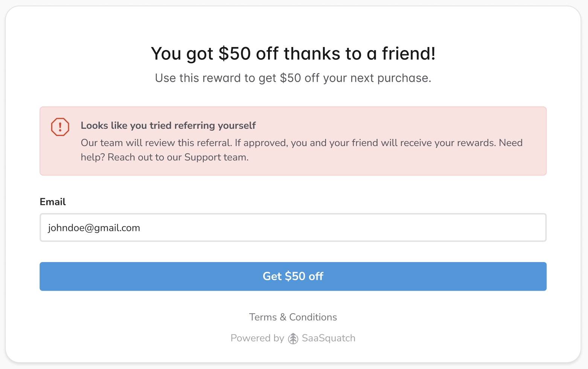Focus the Email input field

(x=293, y=228)
